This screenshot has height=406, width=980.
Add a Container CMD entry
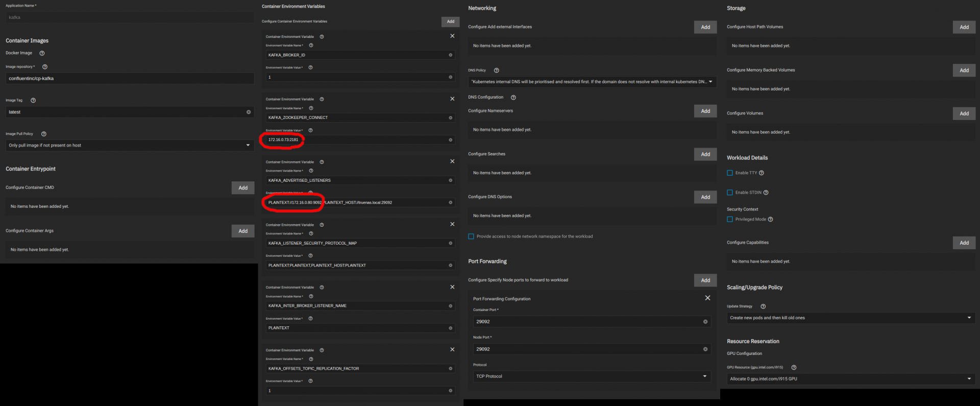243,188
